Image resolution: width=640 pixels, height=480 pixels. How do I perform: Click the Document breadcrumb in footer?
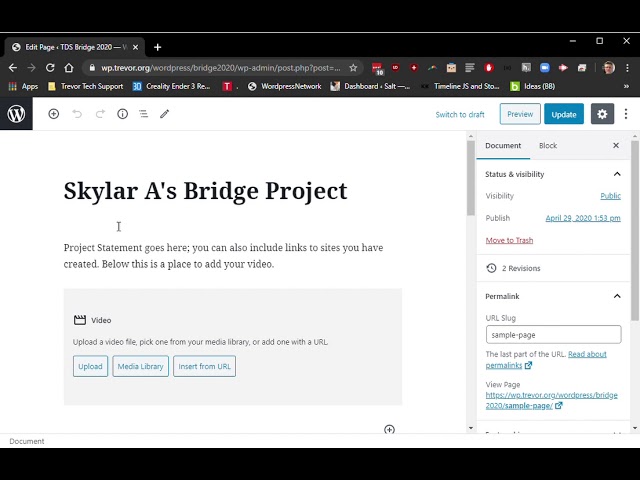tap(27, 441)
